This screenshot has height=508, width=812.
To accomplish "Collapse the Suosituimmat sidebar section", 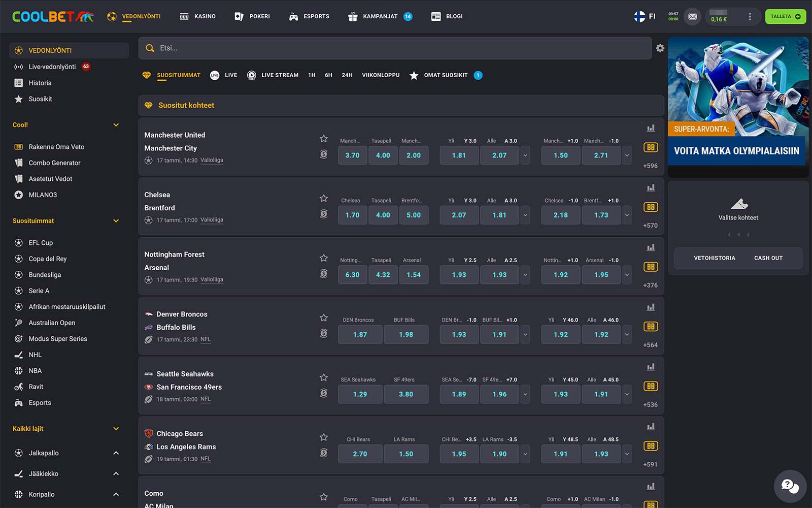I will coord(116,221).
